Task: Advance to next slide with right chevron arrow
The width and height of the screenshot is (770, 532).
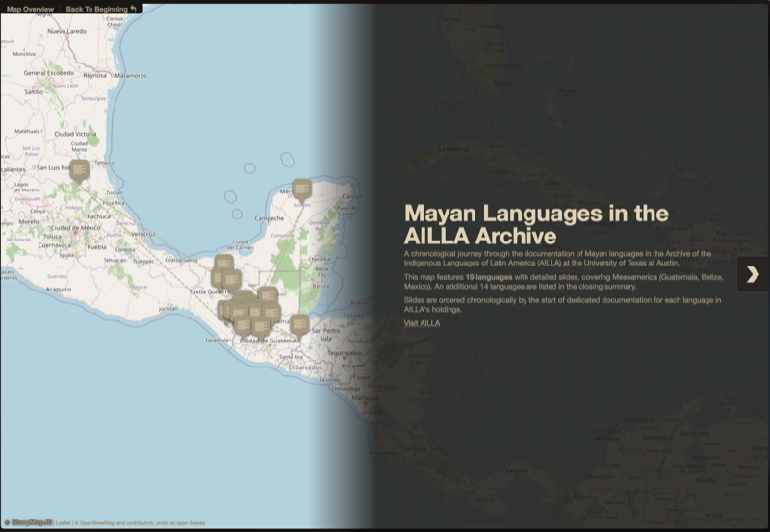Action: point(753,274)
